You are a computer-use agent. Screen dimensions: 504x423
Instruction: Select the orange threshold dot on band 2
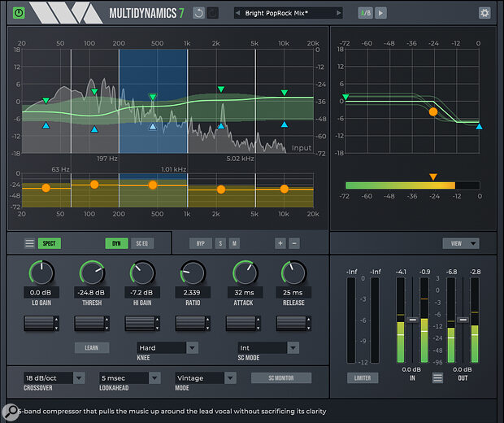94,185
